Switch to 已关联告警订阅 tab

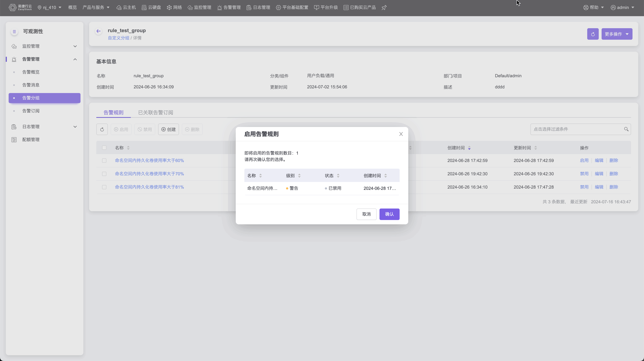tap(155, 112)
